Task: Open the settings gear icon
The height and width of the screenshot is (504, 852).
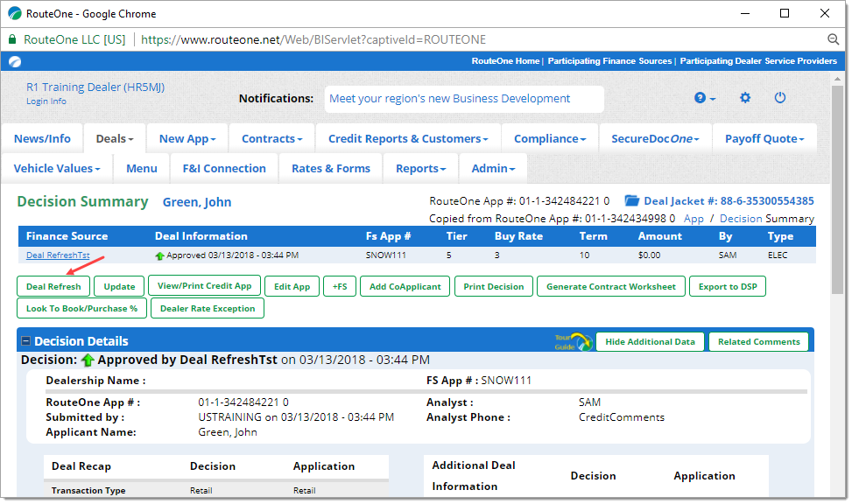Action: [745, 98]
